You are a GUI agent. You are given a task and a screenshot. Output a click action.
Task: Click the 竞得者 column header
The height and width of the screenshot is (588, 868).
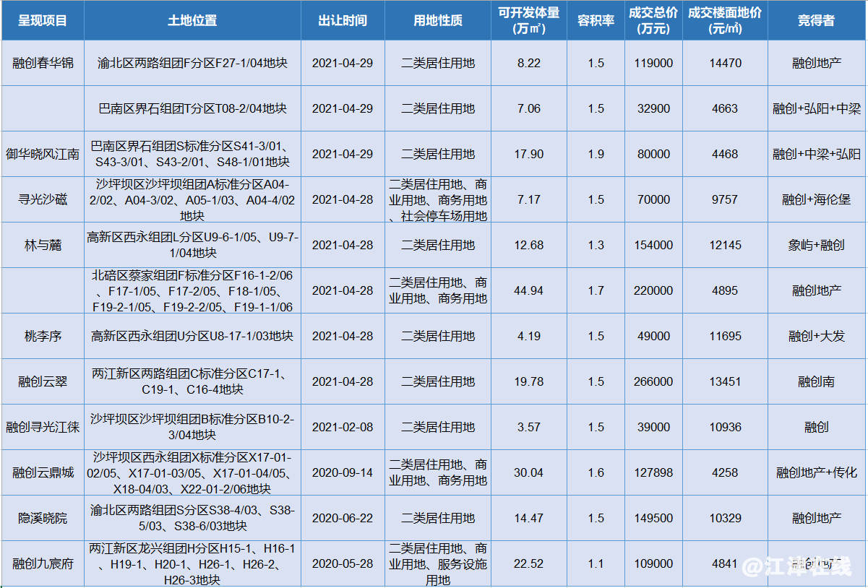click(x=817, y=20)
